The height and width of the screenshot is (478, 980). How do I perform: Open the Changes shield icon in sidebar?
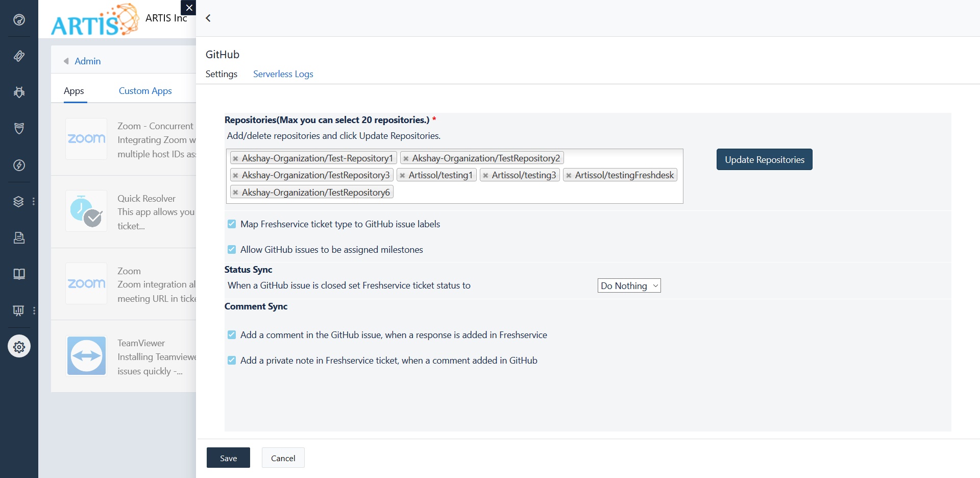coord(19,129)
